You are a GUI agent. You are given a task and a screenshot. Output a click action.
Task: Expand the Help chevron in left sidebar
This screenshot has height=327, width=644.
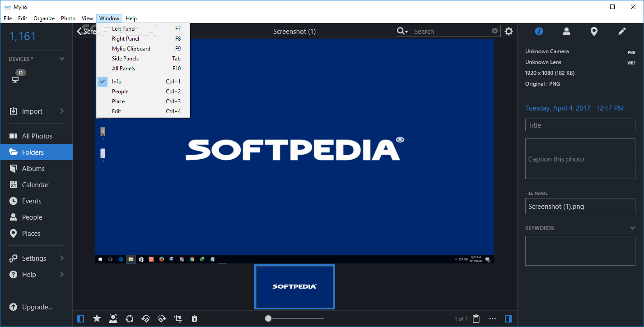(x=62, y=275)
